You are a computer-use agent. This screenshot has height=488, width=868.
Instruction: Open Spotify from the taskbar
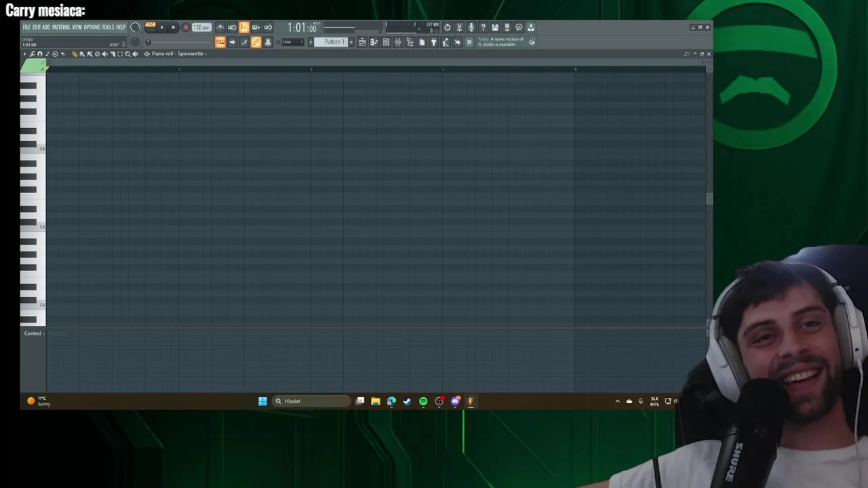click(x=423, y=401)
